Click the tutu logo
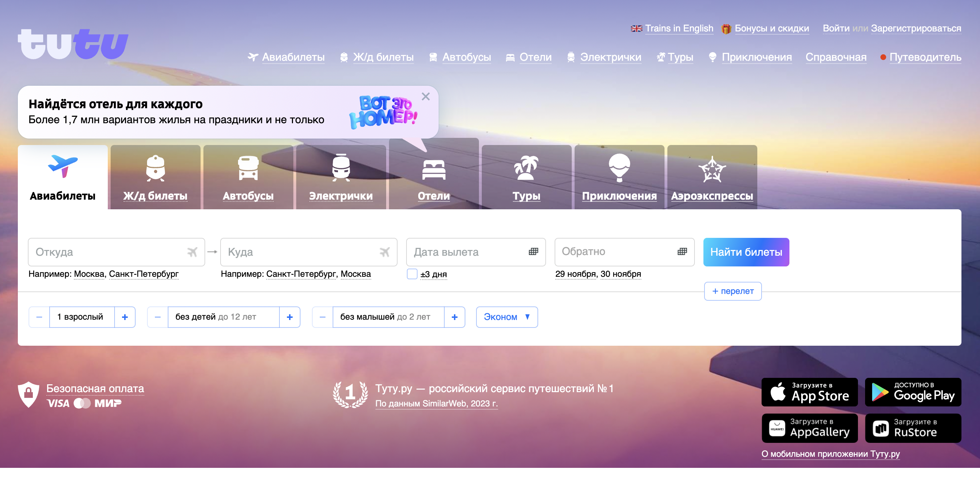 [x=73, y=44]
